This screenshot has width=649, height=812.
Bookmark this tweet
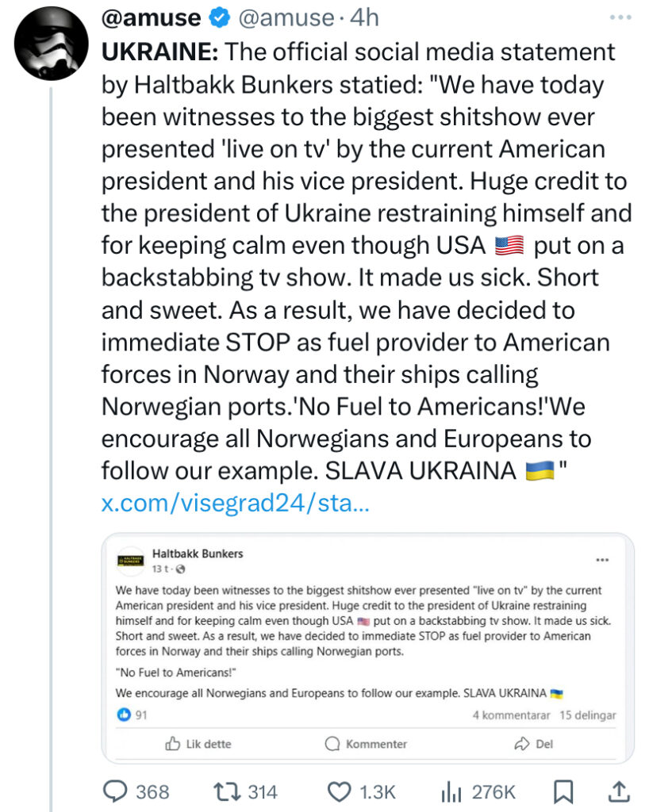point(563,791)
